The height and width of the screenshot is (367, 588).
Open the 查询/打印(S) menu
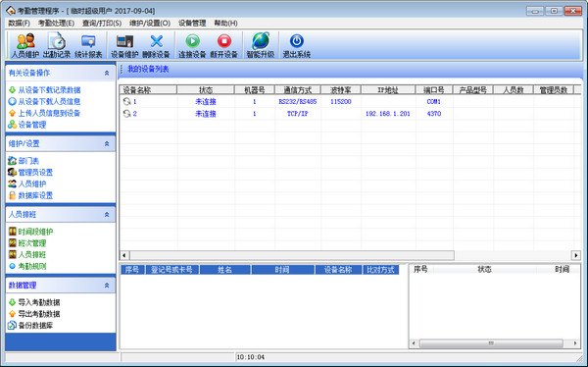click(102, 23)
